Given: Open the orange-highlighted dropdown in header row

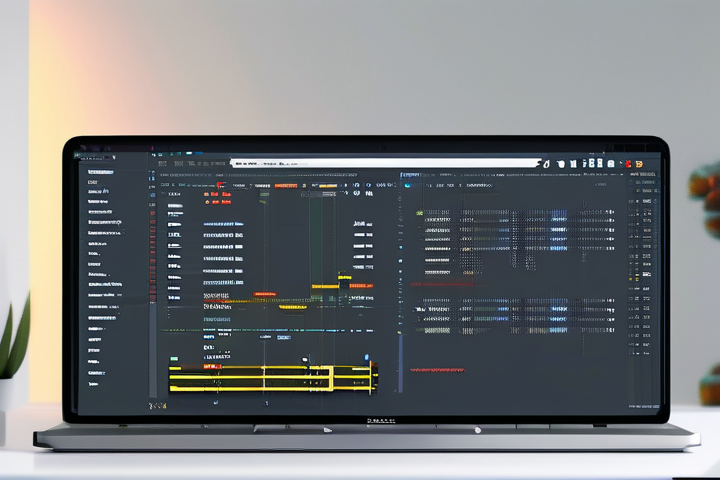Looking at the screenshot, I should (285, 185).
